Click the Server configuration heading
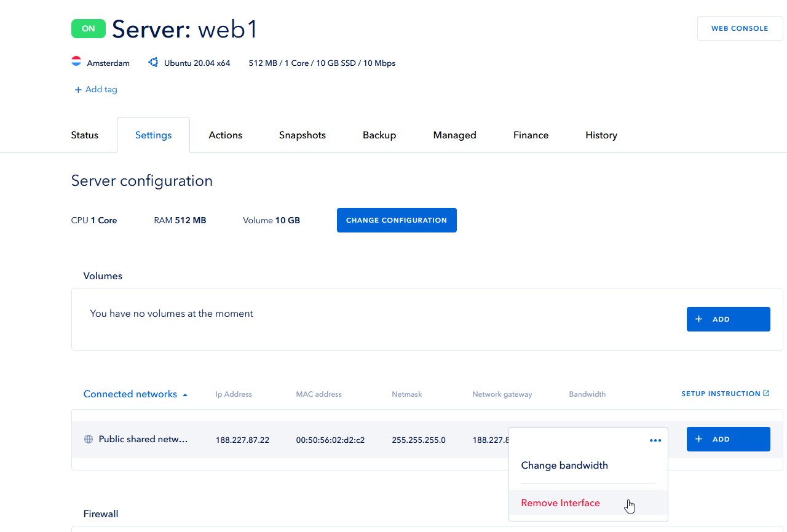787x532 pixels. [142, 181]
